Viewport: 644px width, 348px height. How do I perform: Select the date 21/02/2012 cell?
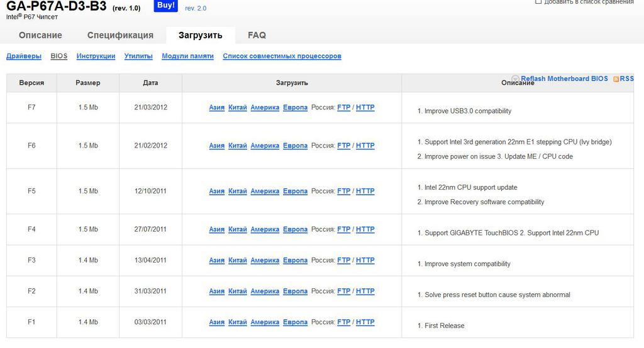tap(151, 146)
